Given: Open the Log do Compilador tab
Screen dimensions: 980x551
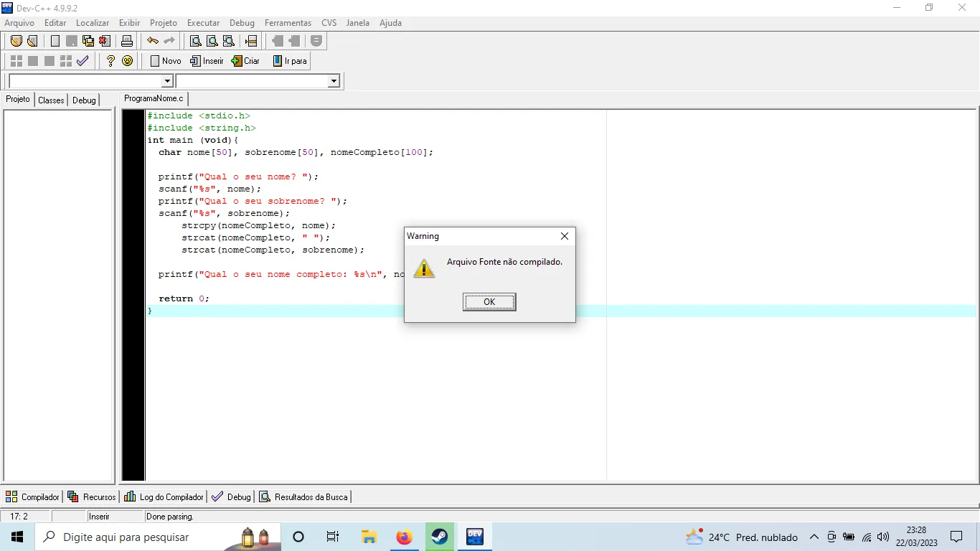Looking at the screenshot, I should [x=164, y=496].
